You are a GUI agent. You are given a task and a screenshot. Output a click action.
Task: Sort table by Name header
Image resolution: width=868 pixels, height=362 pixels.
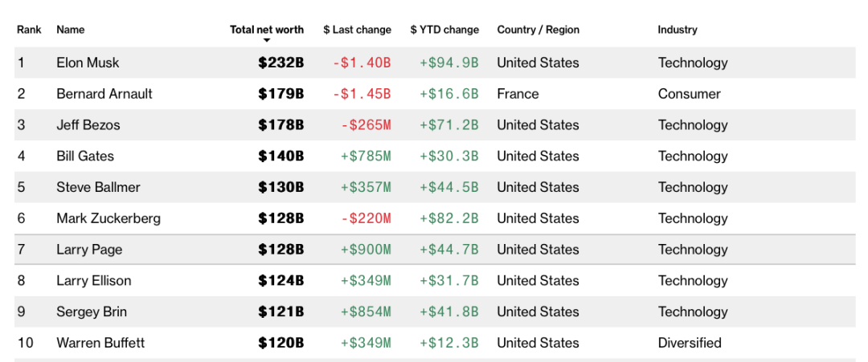point(70,30)
